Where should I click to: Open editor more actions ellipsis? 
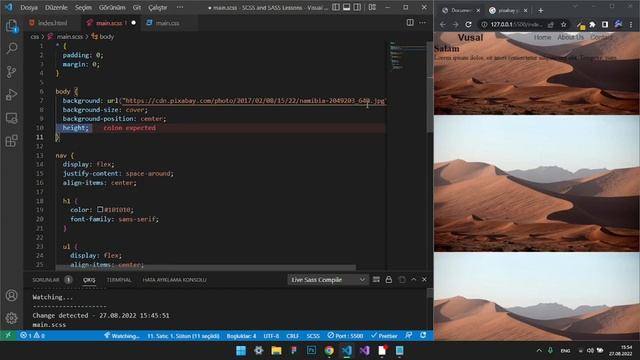pyautogui.click(x=422, y=22)
